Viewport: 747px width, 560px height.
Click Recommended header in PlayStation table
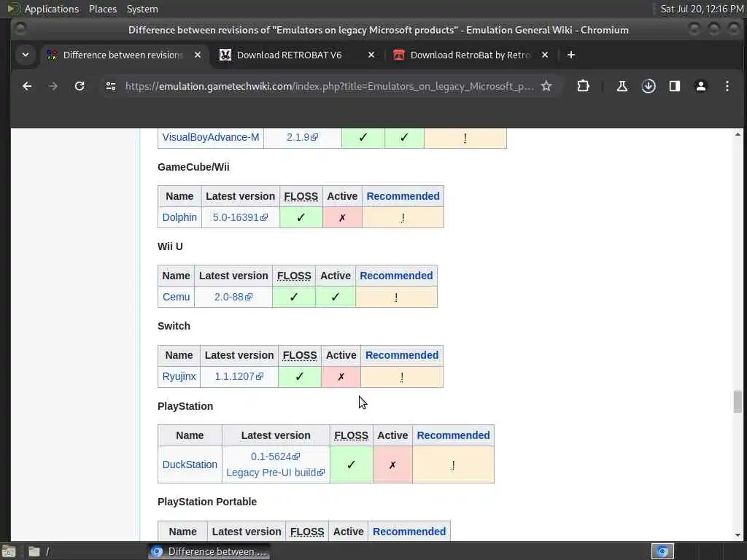coord(454,435)
